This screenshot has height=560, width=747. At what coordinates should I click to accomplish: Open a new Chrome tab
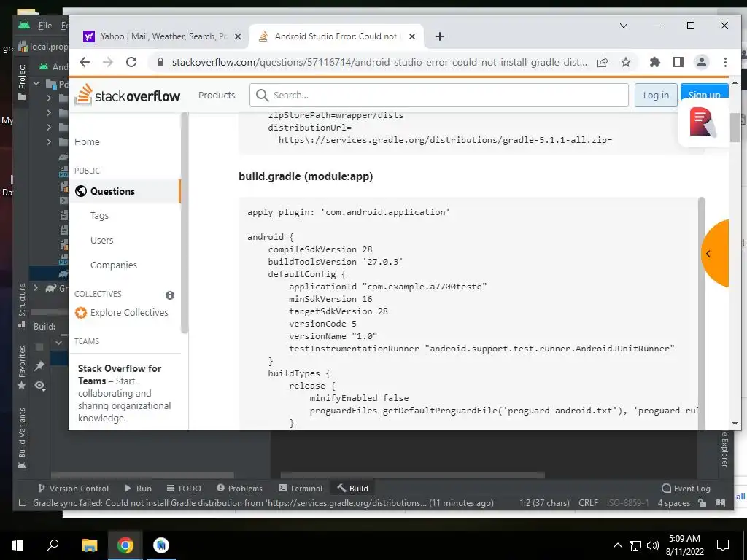coord(440,36)
